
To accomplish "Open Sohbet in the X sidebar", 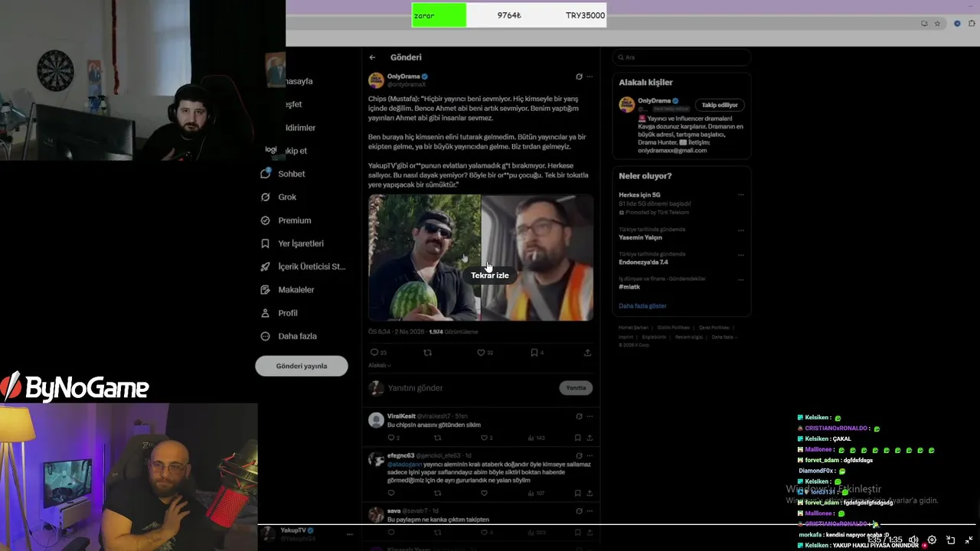I will (x=283, y=174).
